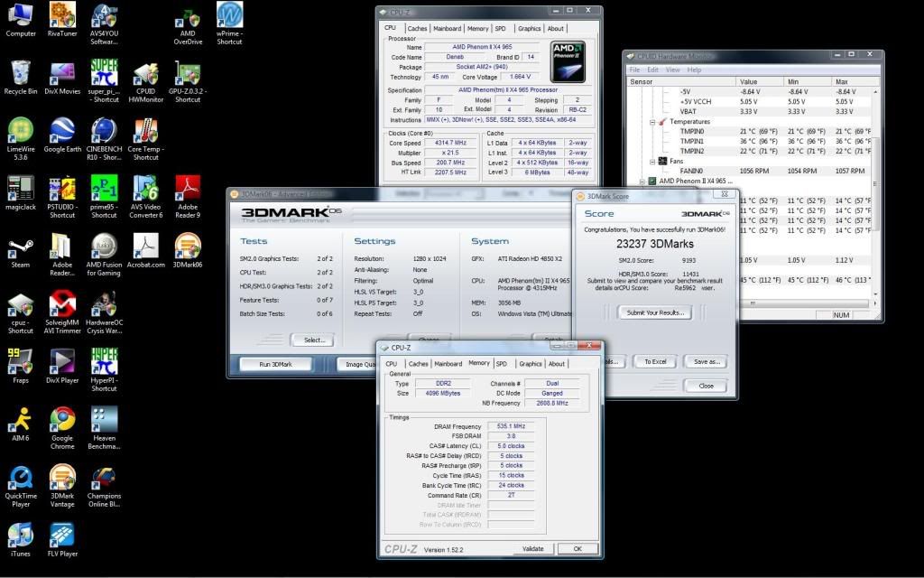Open Google Earth desktop icon

(62, 135)
